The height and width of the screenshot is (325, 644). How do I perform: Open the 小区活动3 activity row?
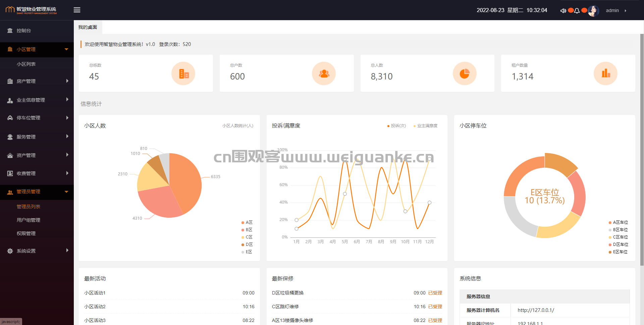[169, 320]
